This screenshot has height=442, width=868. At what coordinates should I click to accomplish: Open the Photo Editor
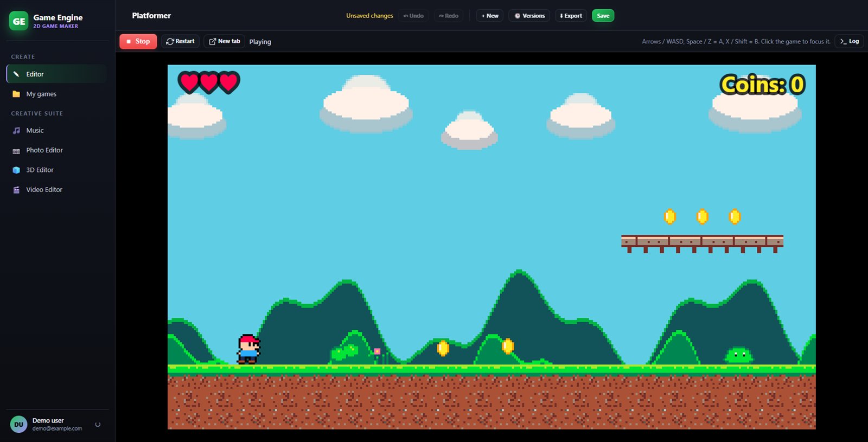(x=57, y=150)
